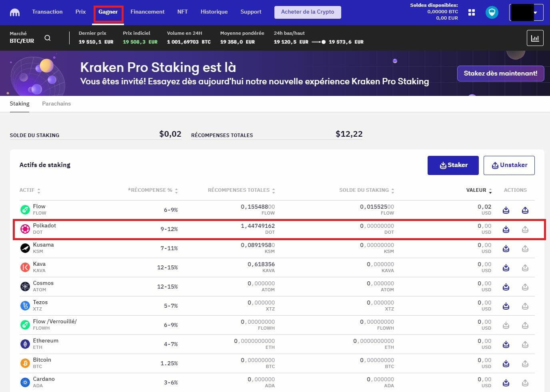The image size is (550, 392).
Task: Click the unstake icon in Cosmos row
Action: (525, 287)
